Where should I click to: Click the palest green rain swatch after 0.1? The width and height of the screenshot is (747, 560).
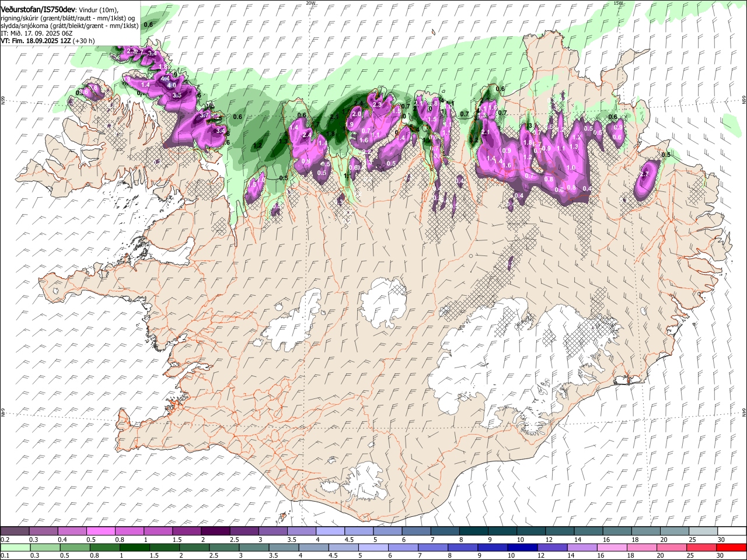pyautogui.click(x=15, y=548)
